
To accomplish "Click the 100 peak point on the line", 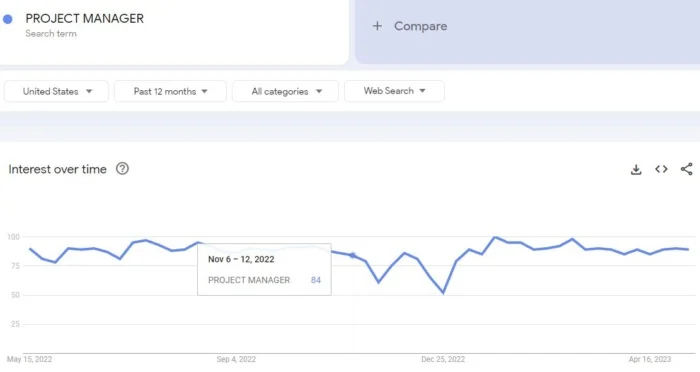I will point(495,237).
